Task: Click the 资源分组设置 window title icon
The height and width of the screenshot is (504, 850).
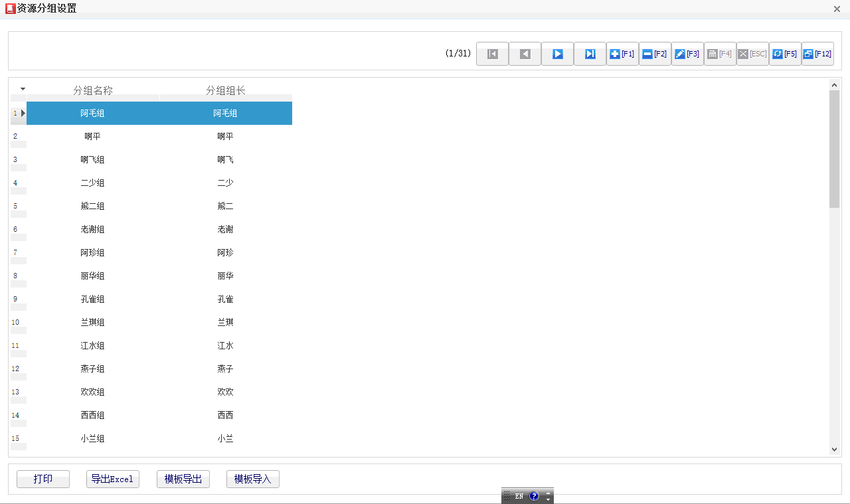Action: click(10, 9)
